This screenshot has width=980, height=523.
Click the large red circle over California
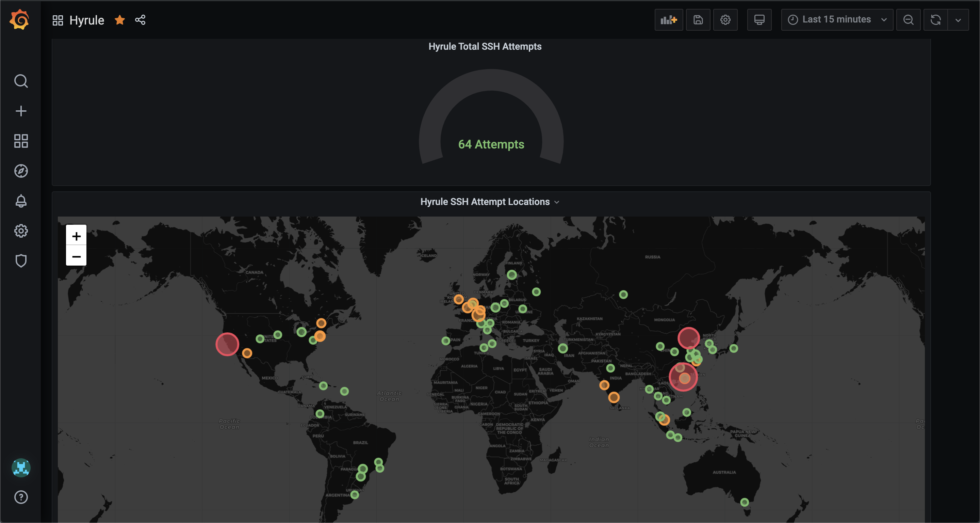(x=227, y=344)
